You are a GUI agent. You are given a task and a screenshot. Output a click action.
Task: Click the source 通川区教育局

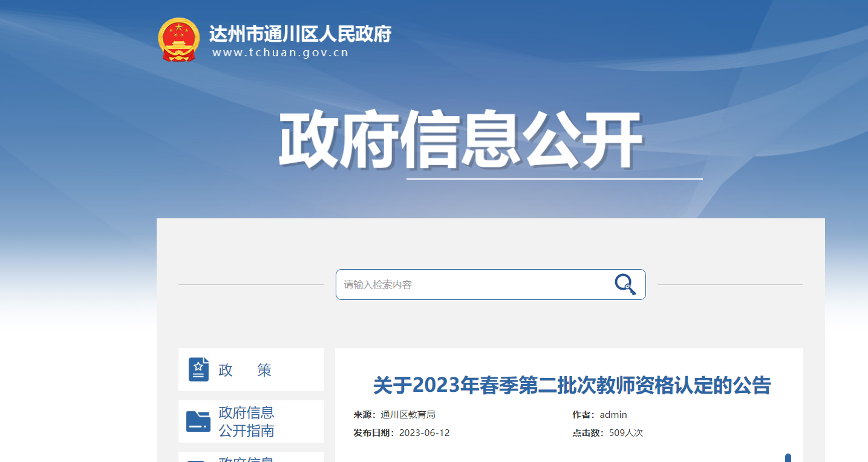click(x=408, y=415)
